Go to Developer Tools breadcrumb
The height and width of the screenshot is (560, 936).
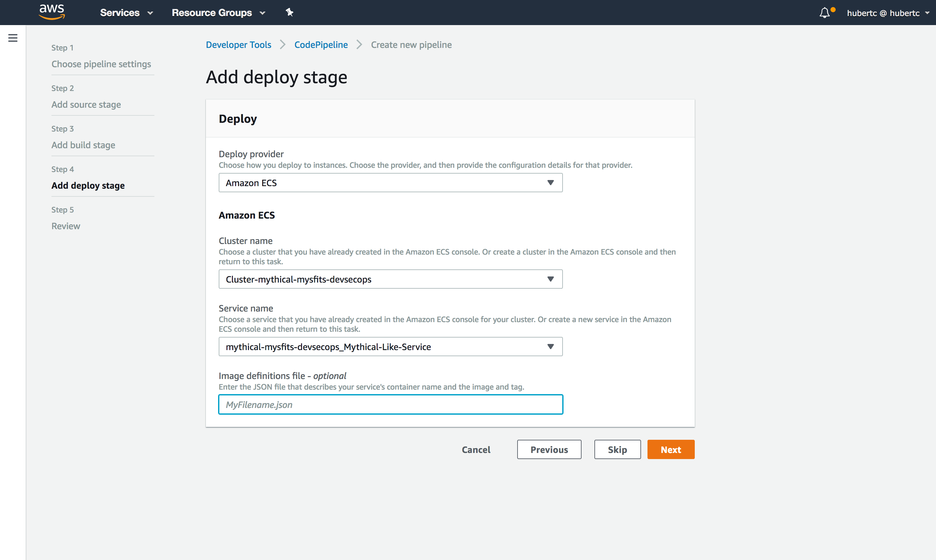[238, 45]
